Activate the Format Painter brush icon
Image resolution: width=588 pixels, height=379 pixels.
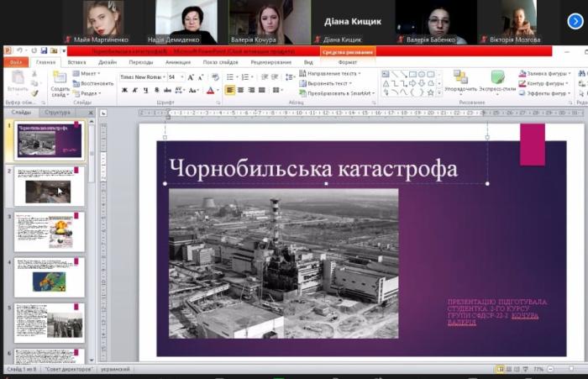click(34, 92)
